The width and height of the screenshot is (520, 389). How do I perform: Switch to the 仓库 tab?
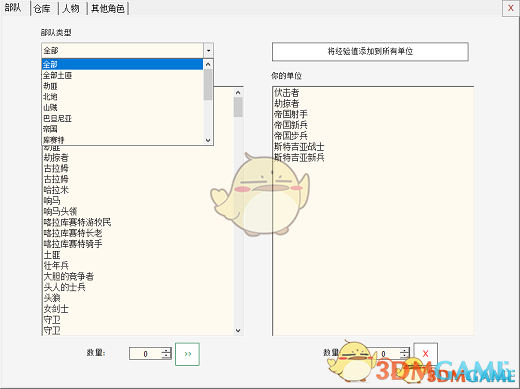coord(42,8)
